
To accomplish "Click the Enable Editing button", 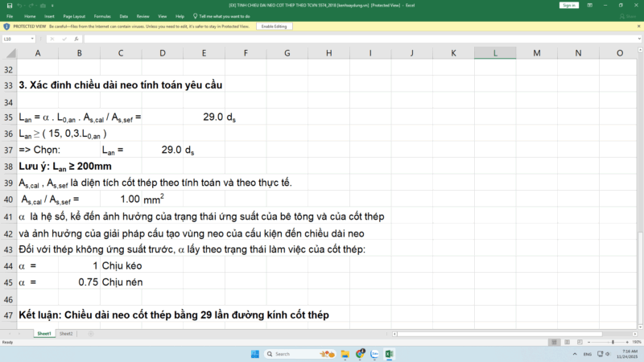I will [x=273, y=27].
